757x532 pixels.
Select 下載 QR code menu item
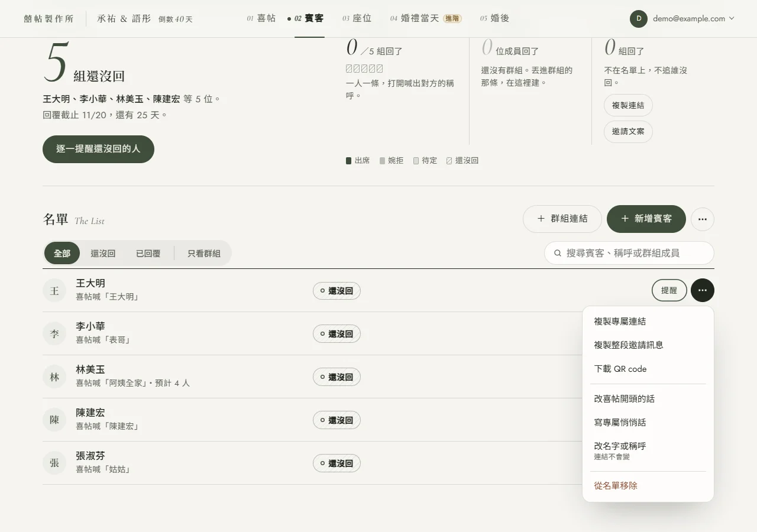coord(648,369)
